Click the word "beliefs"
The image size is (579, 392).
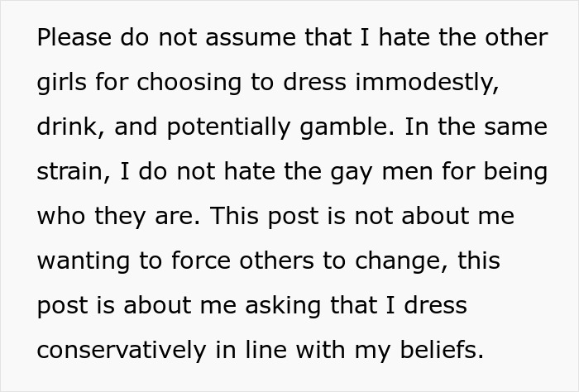[438, 351]
